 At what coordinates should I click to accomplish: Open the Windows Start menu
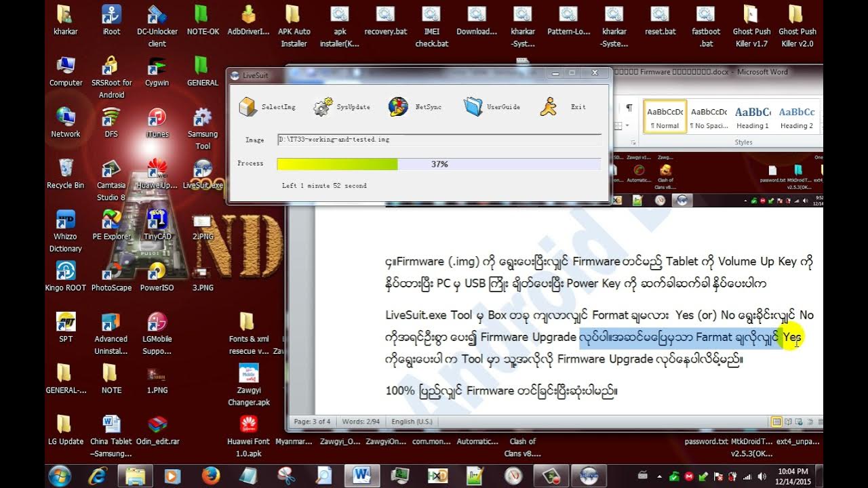60,475
